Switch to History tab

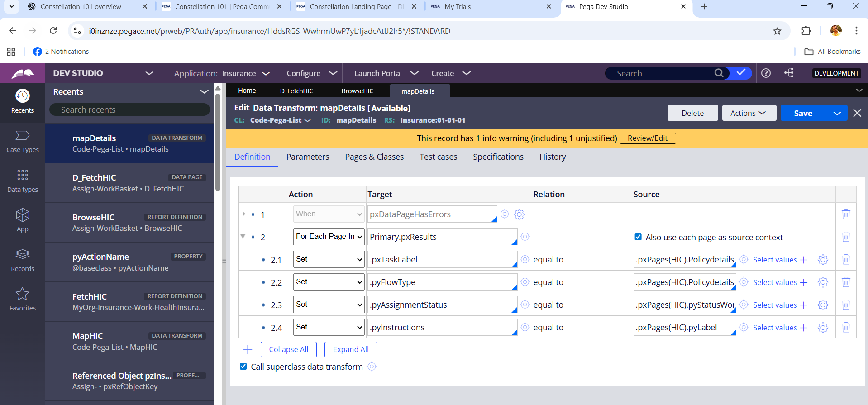tap(553, 157)
